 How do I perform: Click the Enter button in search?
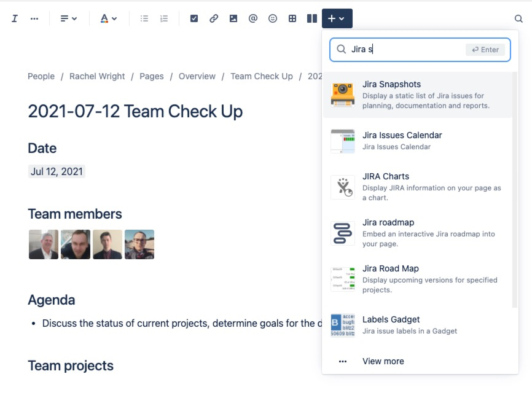pyautogui.click(x=485, y=50)
